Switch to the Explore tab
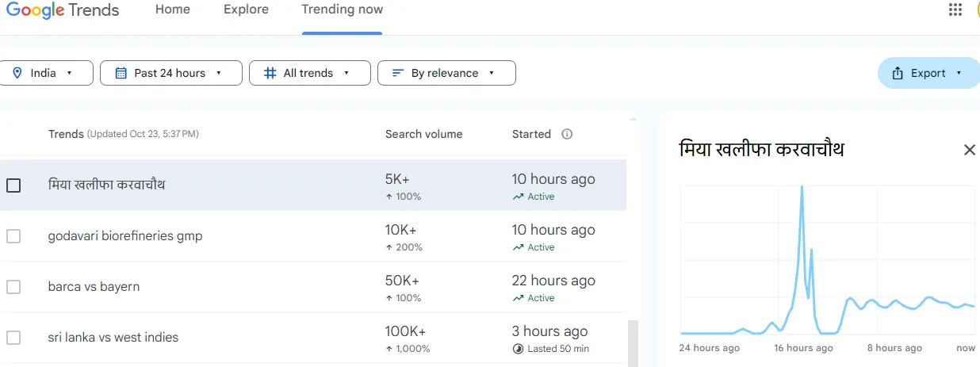This screenshot has height=367, width=980. click(246, 10)
